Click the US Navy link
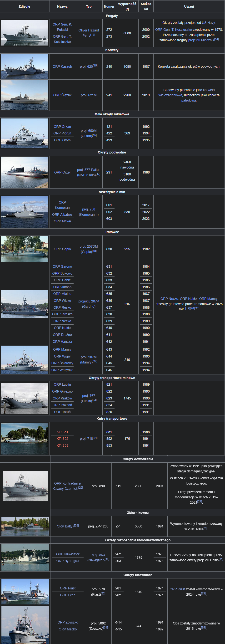Screen dimensions: 225x644 [x=208, y=23]
